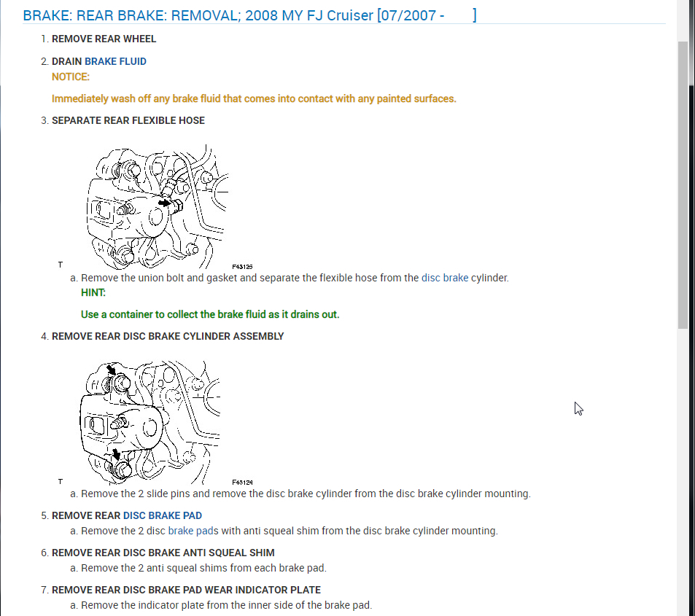Open the slide pins illustration F43124
This screenshot has height=616, width=695.
coord(150,422)
